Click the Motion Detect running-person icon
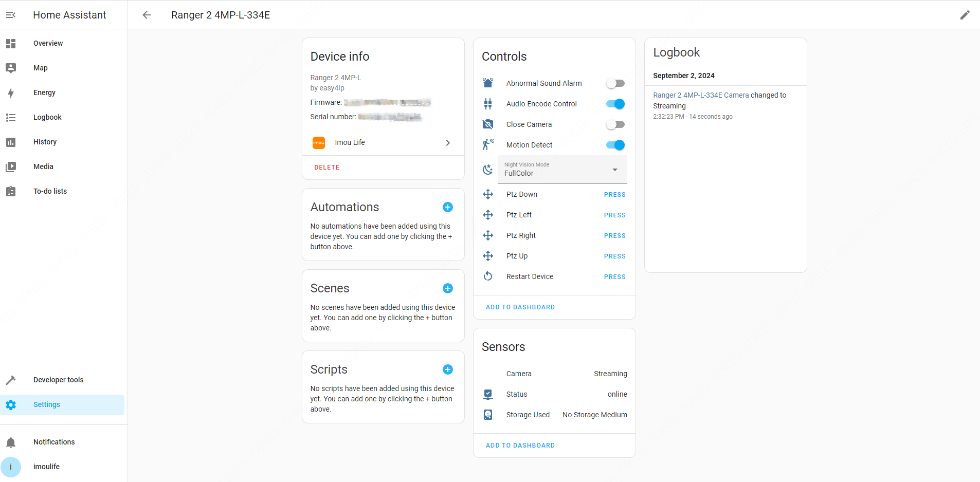This screenshot has width=980, height=482. (x=488, y=145)
